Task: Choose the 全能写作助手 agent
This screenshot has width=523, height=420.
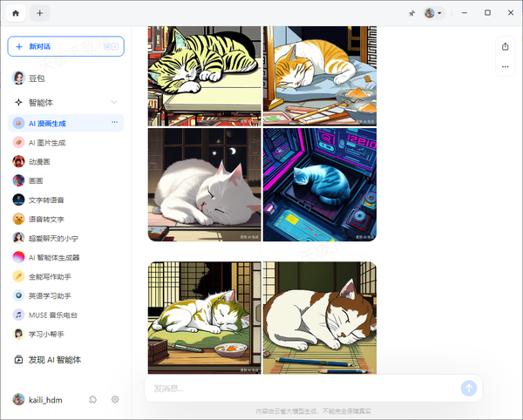Action: click(52, 276)
